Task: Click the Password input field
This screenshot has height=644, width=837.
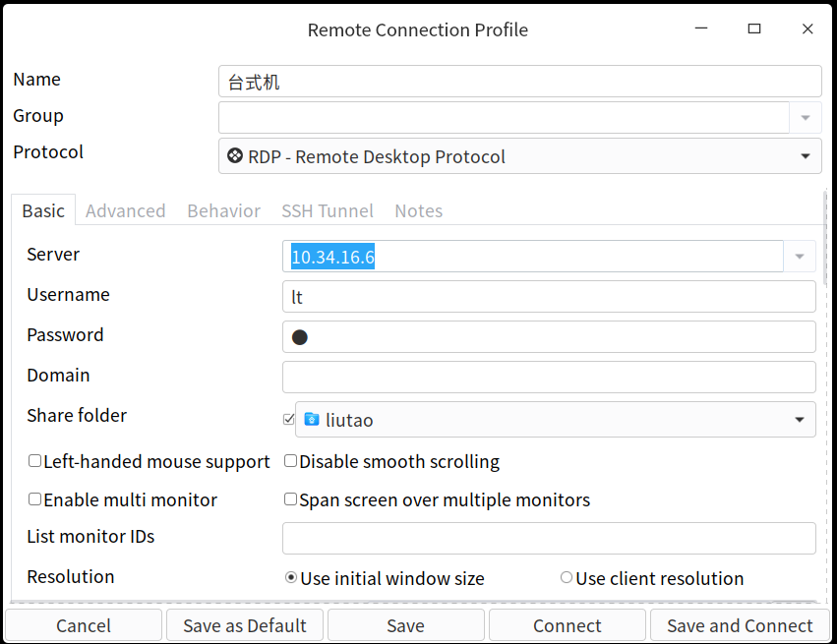Action: 549,337
